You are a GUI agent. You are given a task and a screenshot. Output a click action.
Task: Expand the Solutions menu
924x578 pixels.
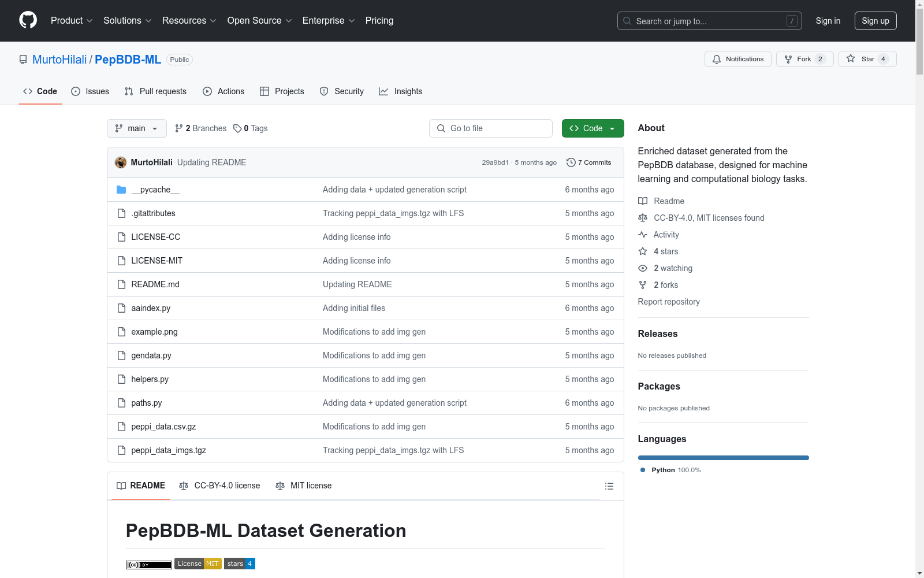tap(128, 21)
